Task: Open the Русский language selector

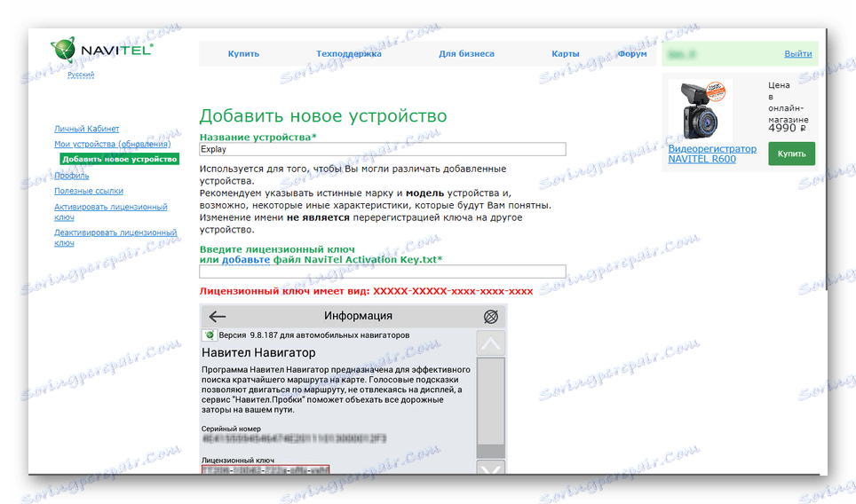Action: coord(81,75)
